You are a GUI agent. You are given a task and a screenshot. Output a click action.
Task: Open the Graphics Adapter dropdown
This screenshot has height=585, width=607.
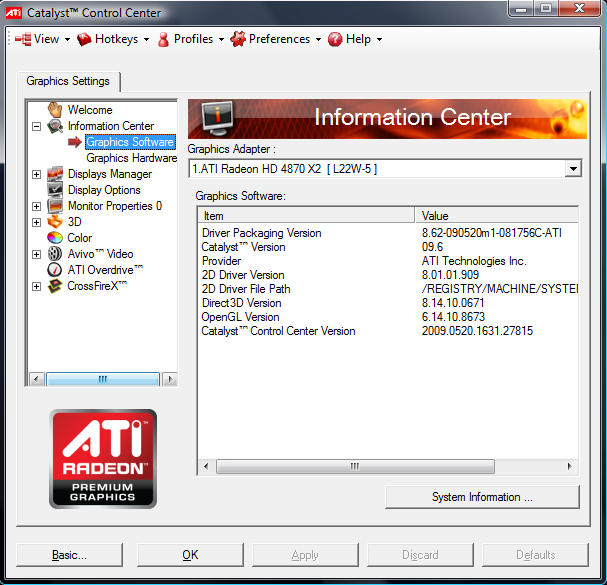point(573,169)
